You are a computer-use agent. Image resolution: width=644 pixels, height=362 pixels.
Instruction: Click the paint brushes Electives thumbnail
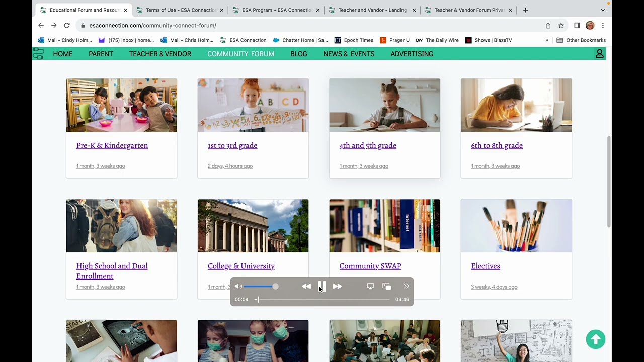coord(516,226)
